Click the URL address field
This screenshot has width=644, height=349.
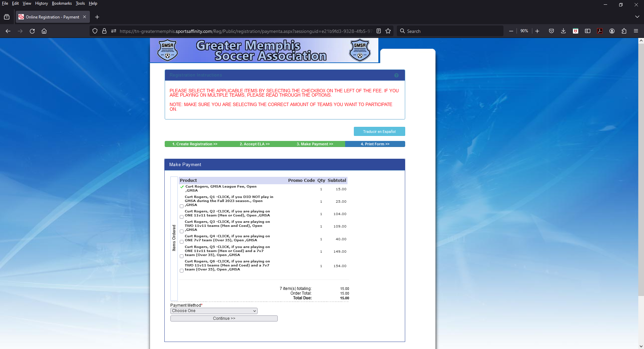point(246,31)
